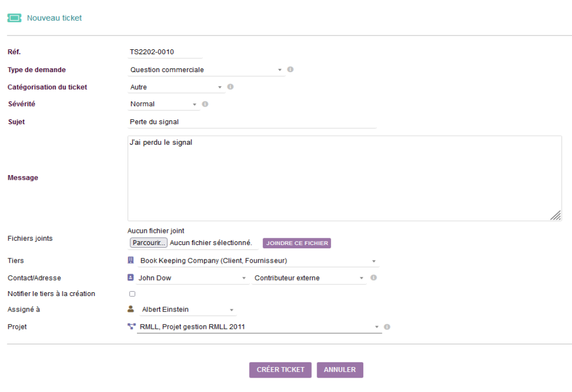572x392 pixels.
Task: Click the CRÉER TICKET button
Action: [280, 370]
